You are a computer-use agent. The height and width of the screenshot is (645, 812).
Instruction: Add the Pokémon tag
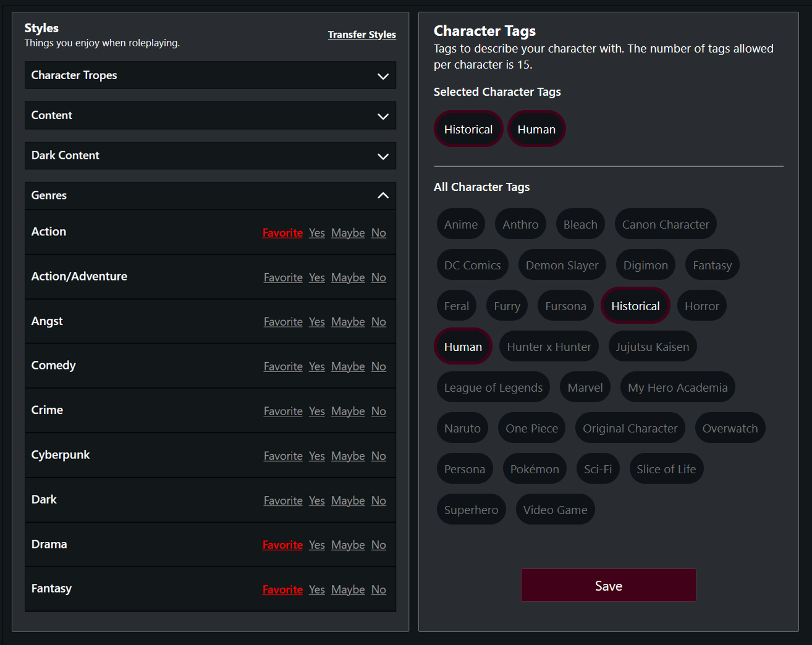535,469
